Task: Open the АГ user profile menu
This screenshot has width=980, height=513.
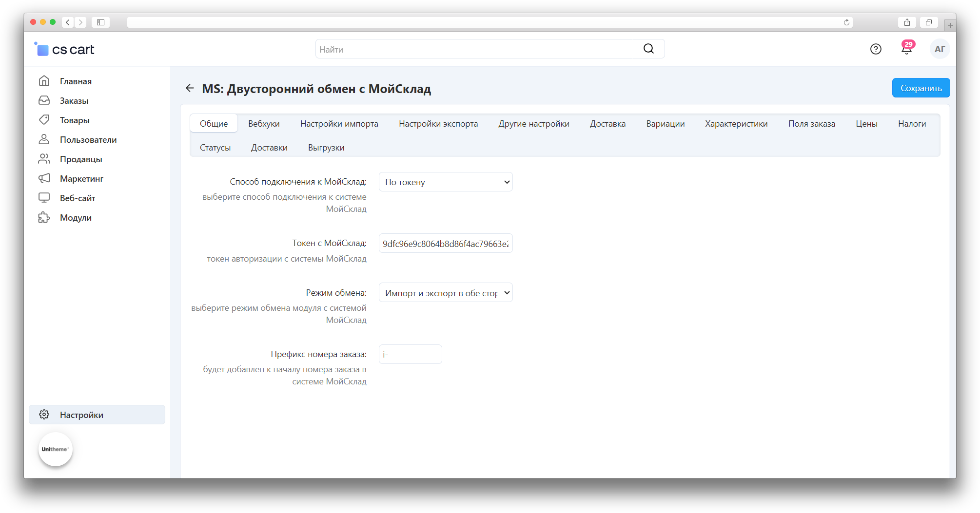Action: [x=940, y=49]
